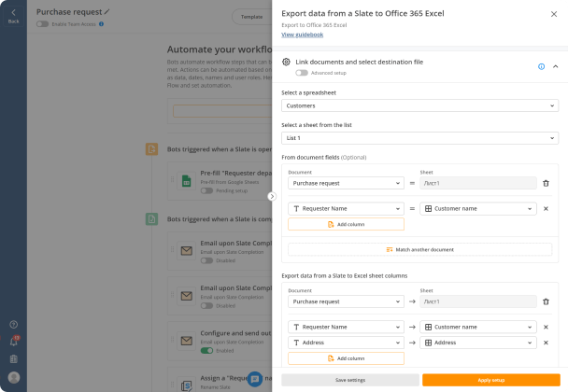Collapse the side panel with arrow handle

point(272,196)
